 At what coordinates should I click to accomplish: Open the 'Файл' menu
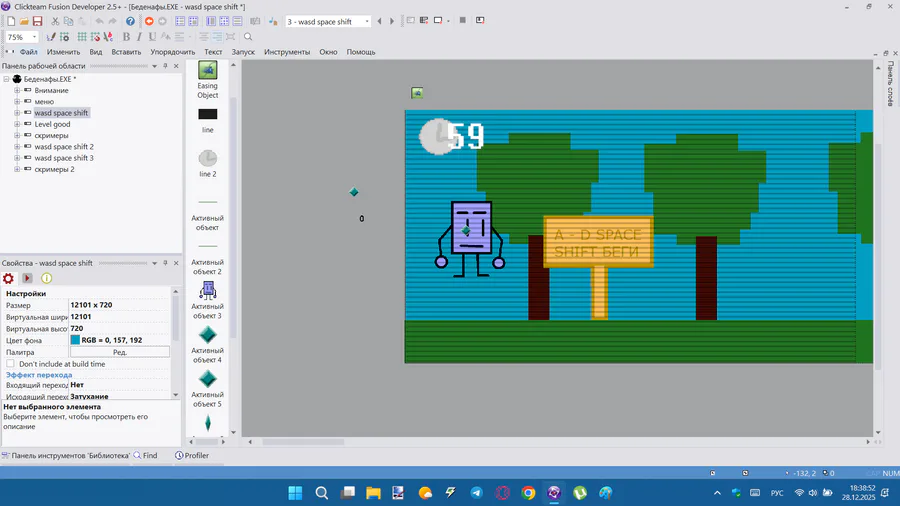[x=29, y=52]
